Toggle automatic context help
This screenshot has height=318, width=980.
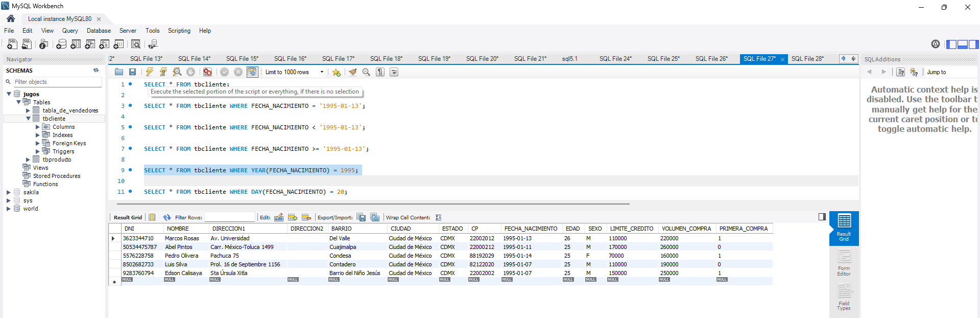914,72
